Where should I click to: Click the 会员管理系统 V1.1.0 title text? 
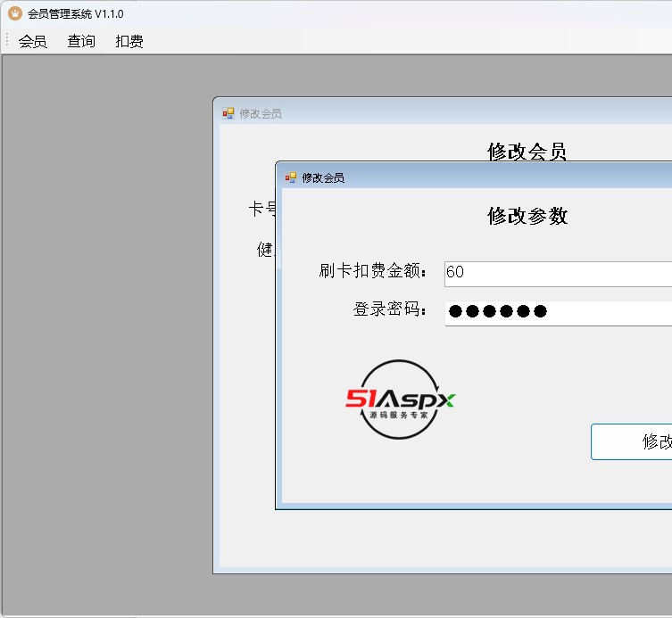click(76, 14)
